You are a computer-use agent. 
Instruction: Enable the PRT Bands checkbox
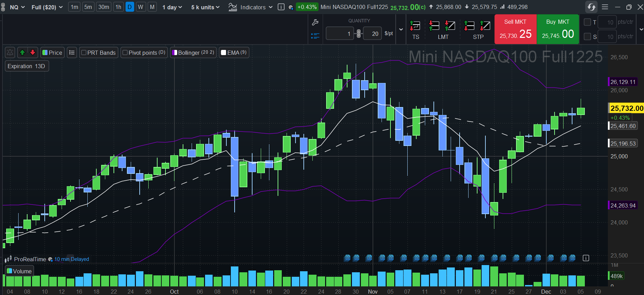coord(84,53)
